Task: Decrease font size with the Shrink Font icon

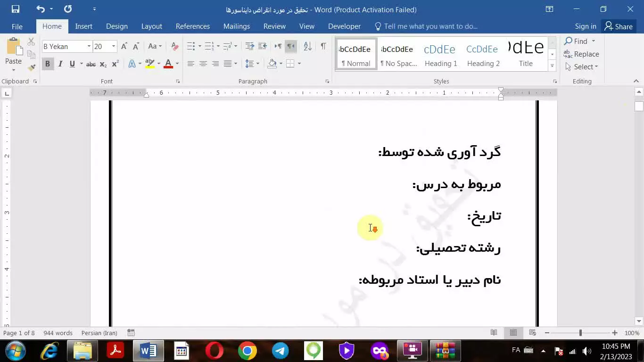Action: [136, 46]
